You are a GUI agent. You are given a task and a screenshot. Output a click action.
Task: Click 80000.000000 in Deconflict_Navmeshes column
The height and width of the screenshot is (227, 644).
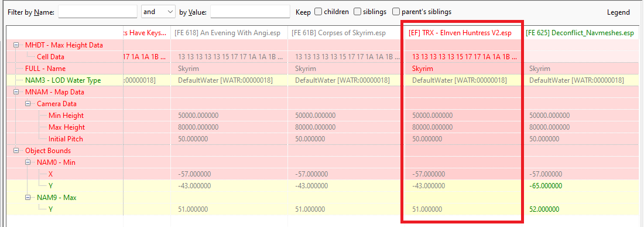click(x=549, y=127)
